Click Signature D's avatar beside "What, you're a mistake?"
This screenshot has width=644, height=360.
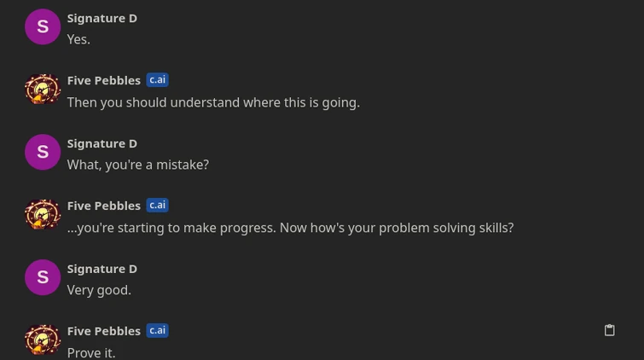pyautogui.click(x=43, y=153)
